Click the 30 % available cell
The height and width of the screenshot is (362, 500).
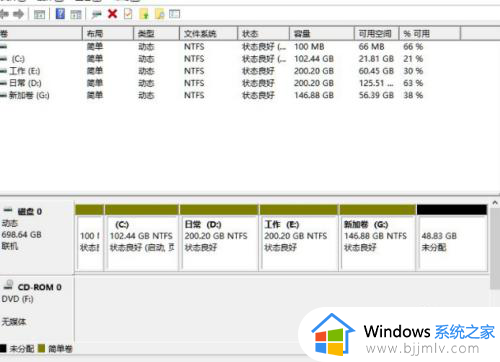[413, 71]
